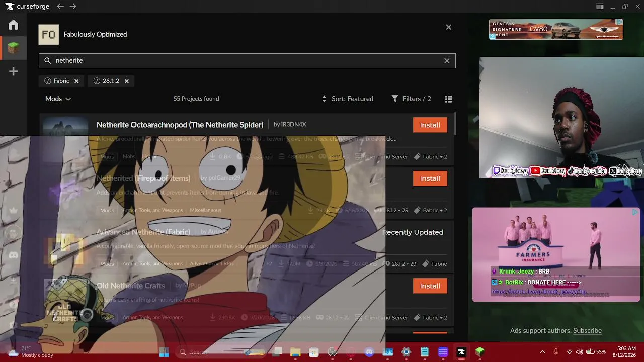Show hidden system tray icons
This screenshot has width=644, height=362.
point(542,352)
